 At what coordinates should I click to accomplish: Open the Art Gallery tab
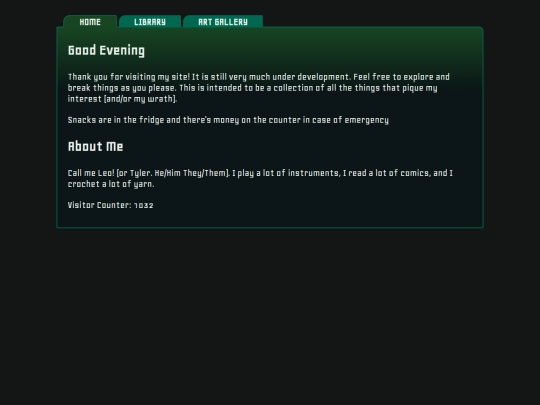223,21
